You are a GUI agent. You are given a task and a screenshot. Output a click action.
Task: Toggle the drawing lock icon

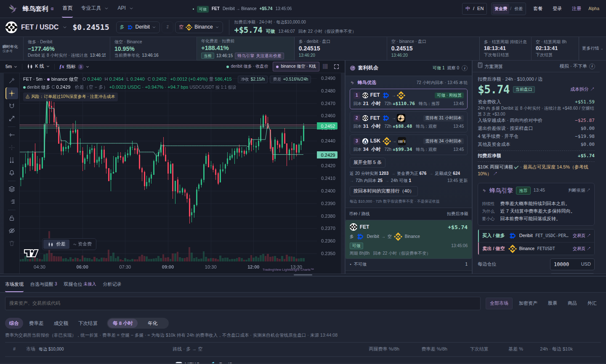point(12,218)
